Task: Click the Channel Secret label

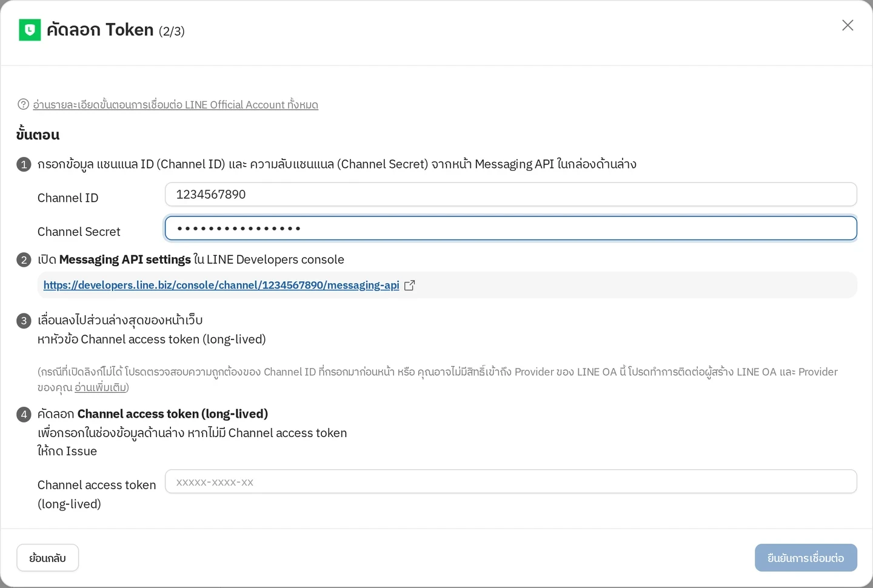Action: coord(79,232)
